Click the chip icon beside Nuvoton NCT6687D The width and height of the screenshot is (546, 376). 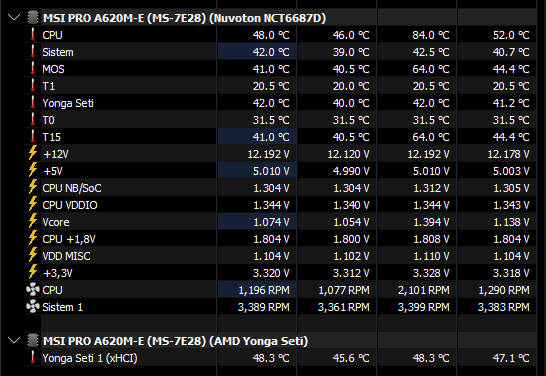click(33, 17)
